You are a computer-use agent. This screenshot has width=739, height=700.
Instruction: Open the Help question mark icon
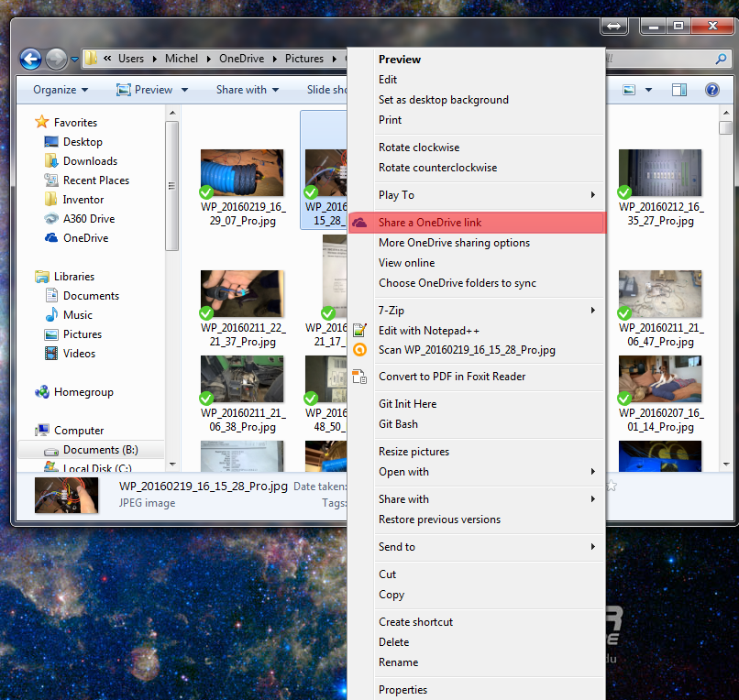(x=711, y=90)
